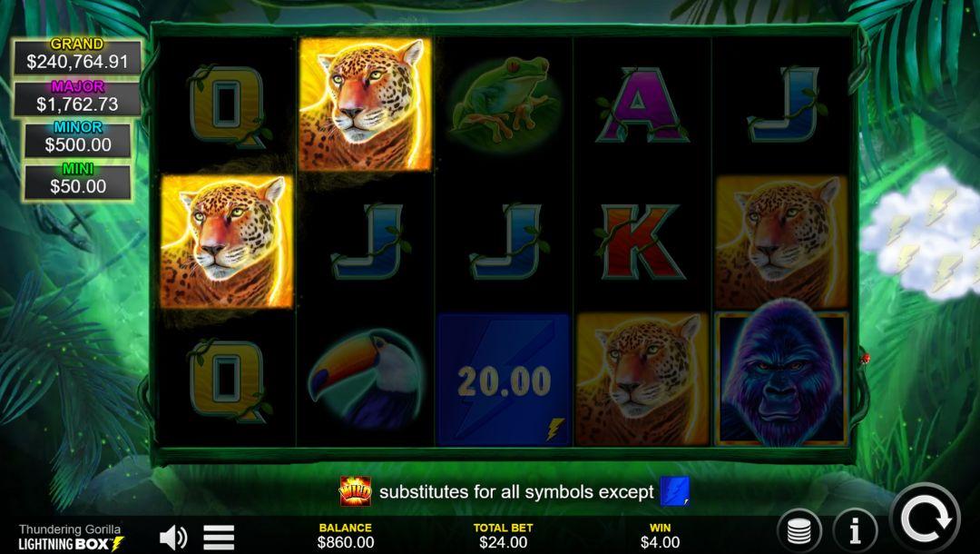Click the red K symbol

click(x=642, y=242)
